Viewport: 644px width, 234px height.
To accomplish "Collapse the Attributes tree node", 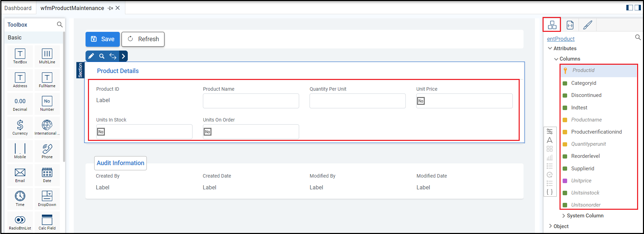I will point(550,48).
